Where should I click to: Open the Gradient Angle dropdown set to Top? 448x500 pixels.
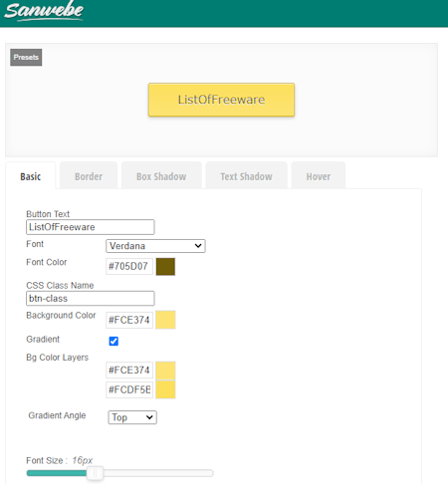click(x=132, y=417)
